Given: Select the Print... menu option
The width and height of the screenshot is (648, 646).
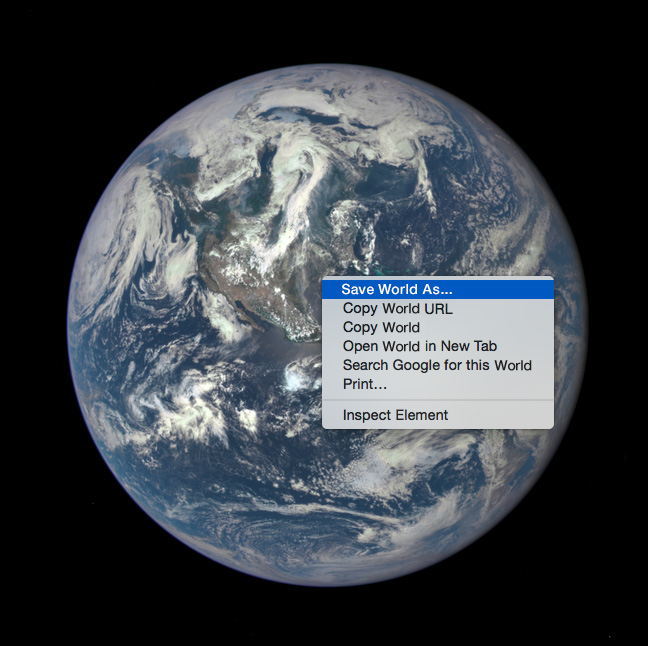Looking at the screenshot, I should point(365,384).
